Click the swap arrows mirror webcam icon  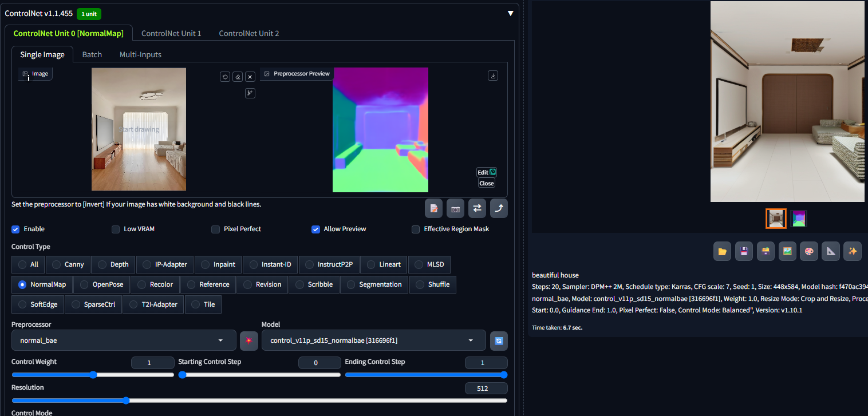[x=477, y=209]
